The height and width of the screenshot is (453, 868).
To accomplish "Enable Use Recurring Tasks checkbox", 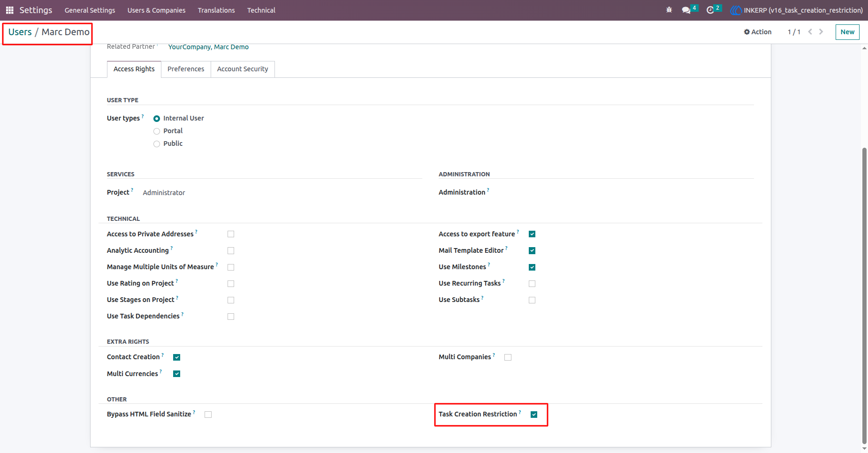I will (532, 284).
